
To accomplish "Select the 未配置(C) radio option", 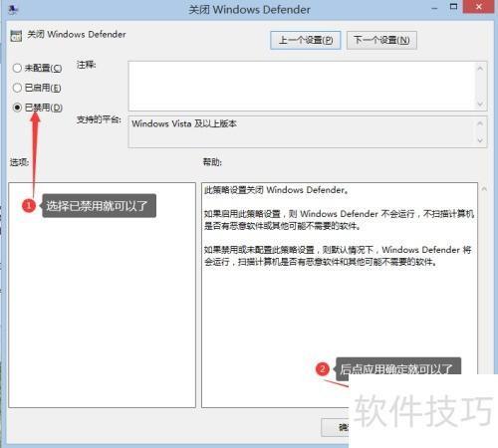I will point(37,68).
